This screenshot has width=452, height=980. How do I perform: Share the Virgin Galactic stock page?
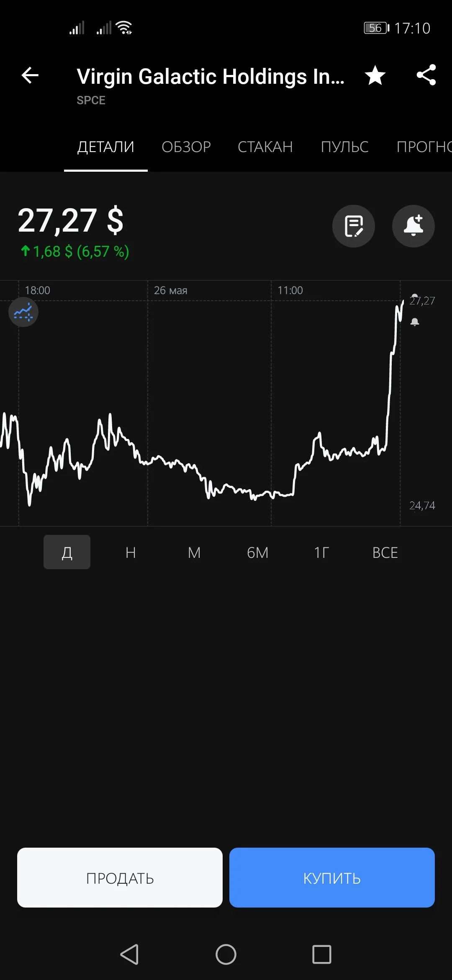(426, 75)
